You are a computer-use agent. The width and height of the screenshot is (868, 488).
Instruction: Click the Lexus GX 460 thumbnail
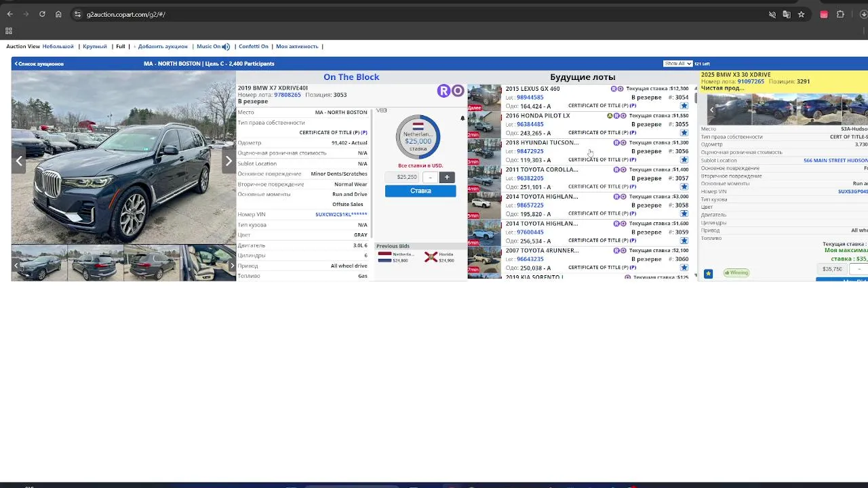484,98
